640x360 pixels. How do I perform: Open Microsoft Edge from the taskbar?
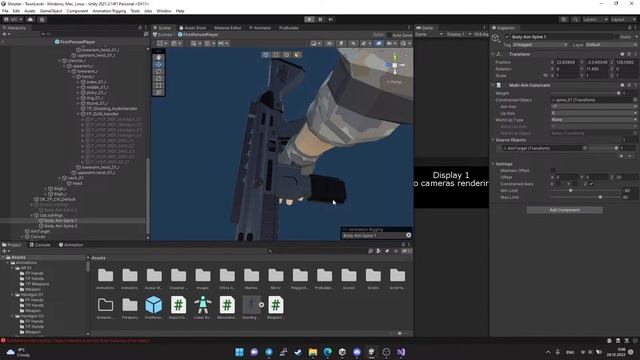[327, 352]
